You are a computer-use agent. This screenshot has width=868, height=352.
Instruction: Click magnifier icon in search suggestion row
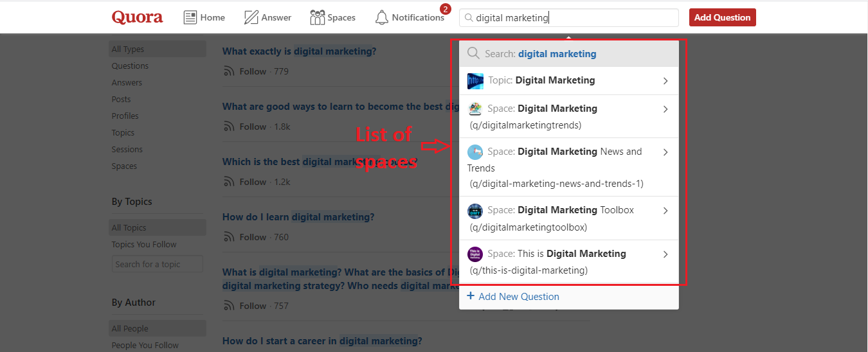(474, 53)
